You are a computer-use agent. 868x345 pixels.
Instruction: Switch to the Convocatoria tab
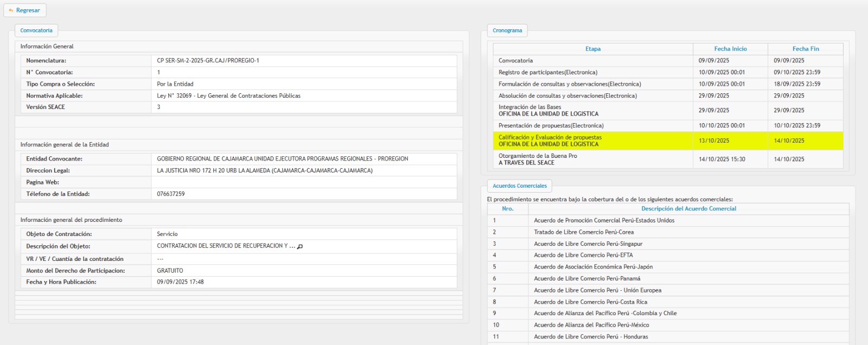pos(36,30)
